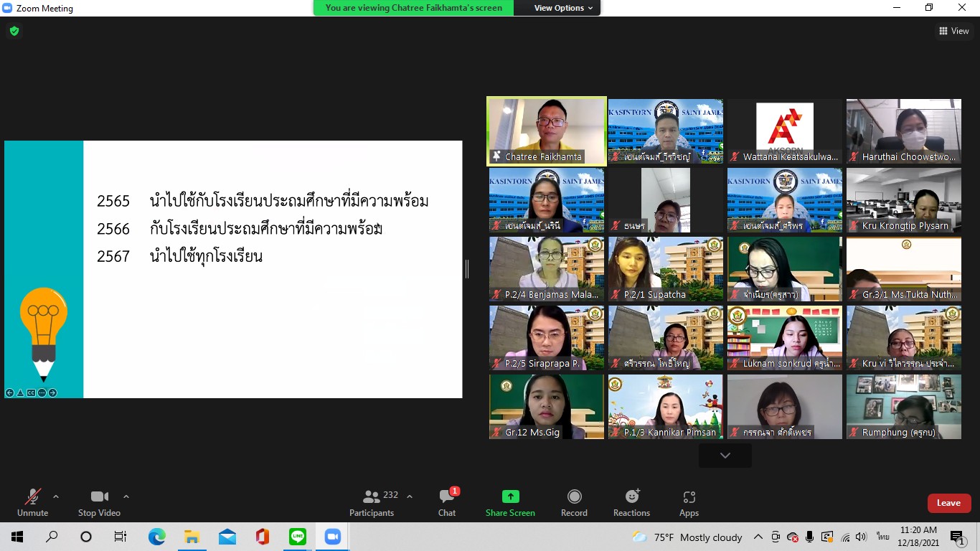Click the Share Screen green icon

click(510, 497)
